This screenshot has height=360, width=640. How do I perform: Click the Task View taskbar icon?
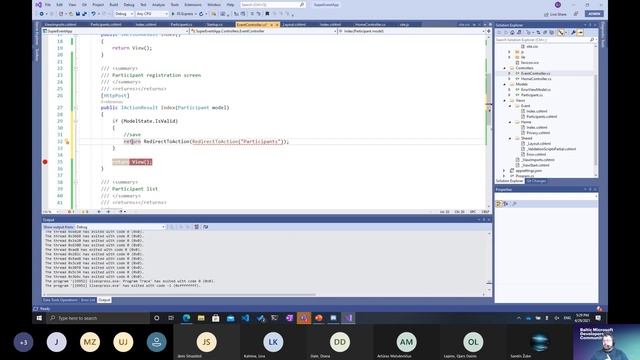(171, 318)
